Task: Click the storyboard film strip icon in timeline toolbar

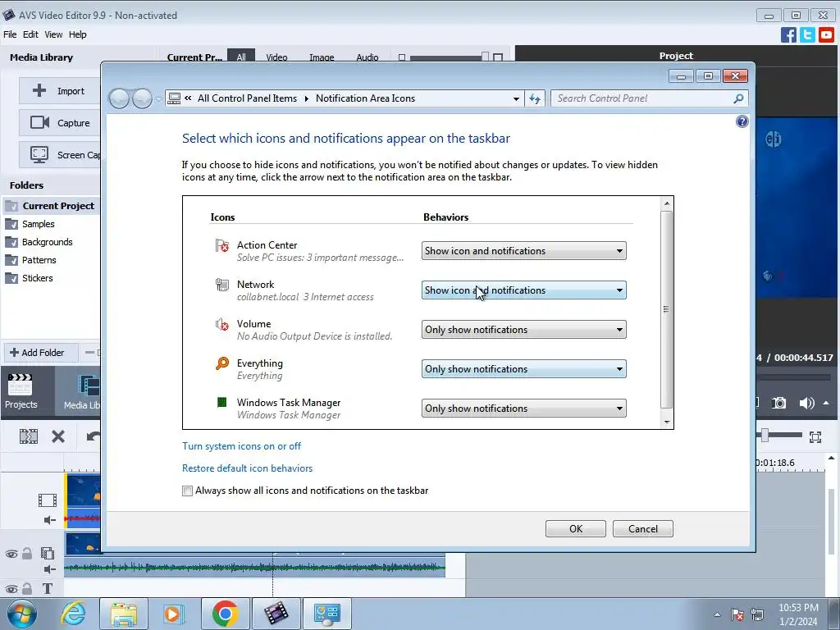Action: pos(29,436)
